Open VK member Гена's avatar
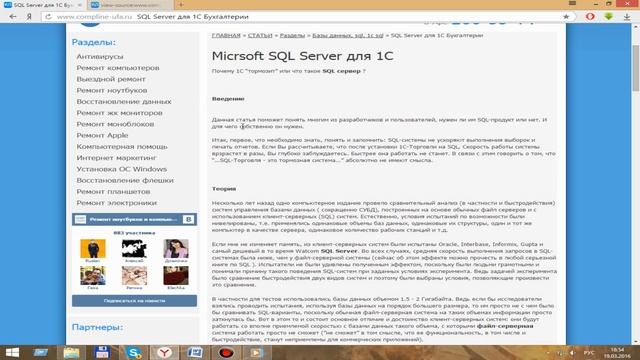 [x=93, y=276]
